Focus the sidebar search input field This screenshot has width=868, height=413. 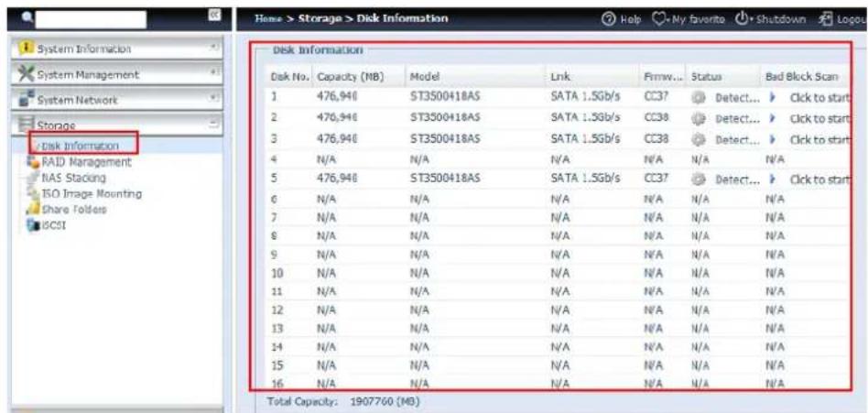(x=92, y=19)
